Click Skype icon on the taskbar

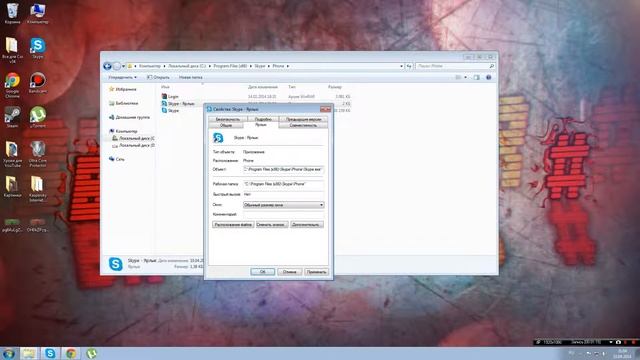point(50,353)
